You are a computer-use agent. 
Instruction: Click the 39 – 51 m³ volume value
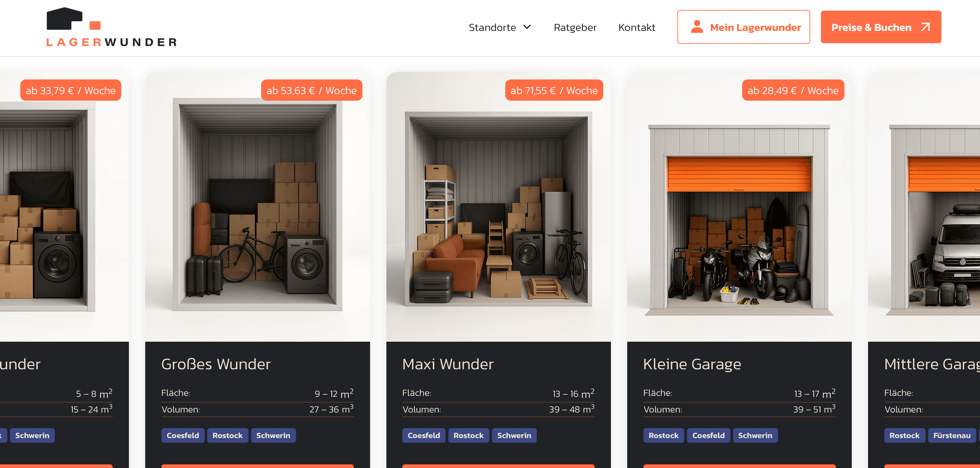(814, 409)
